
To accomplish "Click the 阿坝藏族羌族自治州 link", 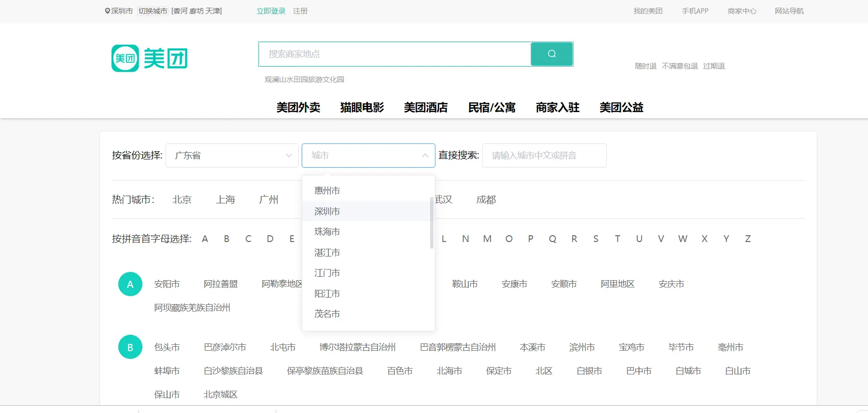I will 192,308.
